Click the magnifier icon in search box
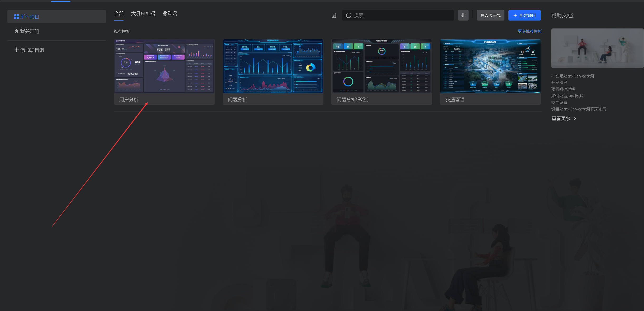 349,16
